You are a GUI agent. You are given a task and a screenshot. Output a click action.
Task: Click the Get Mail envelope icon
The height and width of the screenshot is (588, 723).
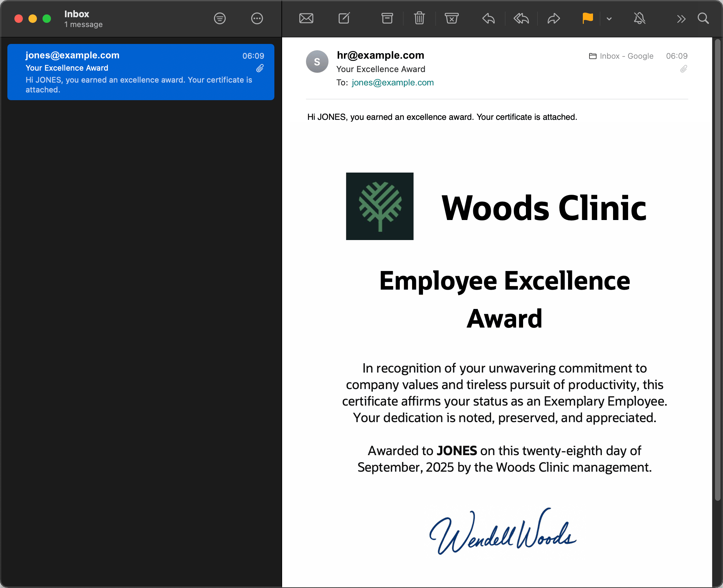(306, 18)
